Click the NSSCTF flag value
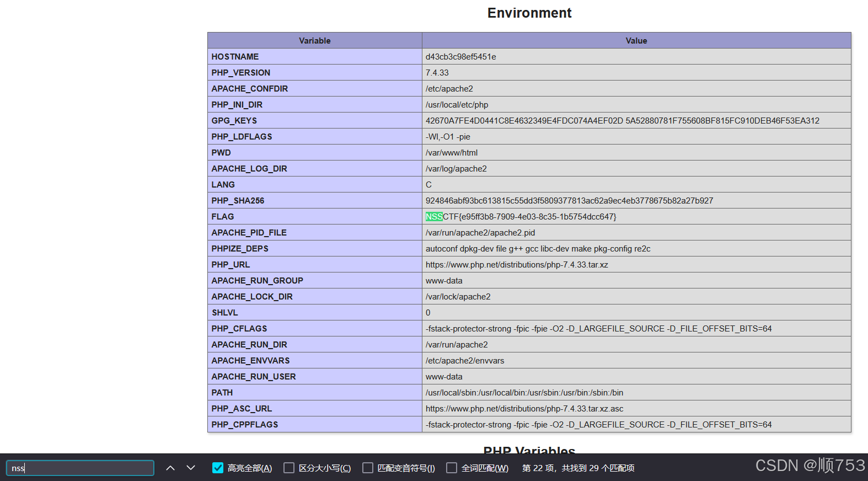The height and width of the screenshot is (481, 868). (521, 217)
